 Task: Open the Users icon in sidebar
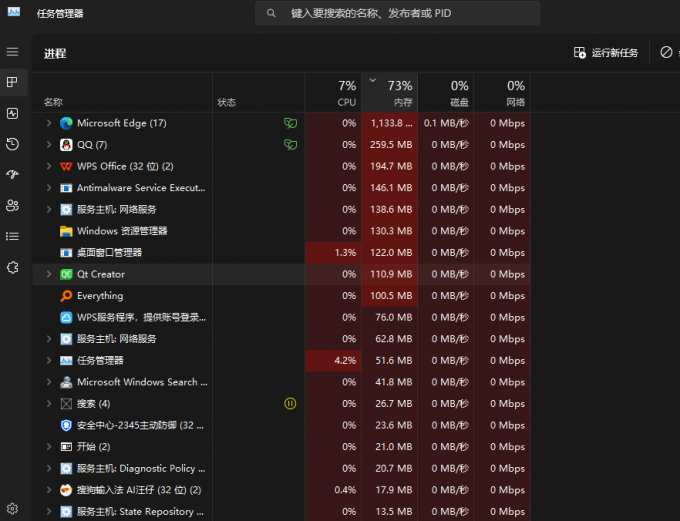13,205
